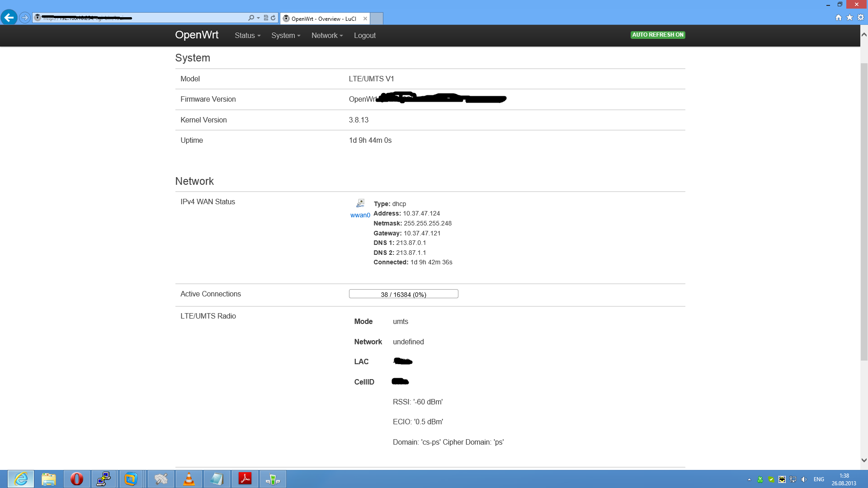Screen dimensions: 868x488
Task: Select the uptime value 1d 9h 44m 0s
Action: pos(370,141)
